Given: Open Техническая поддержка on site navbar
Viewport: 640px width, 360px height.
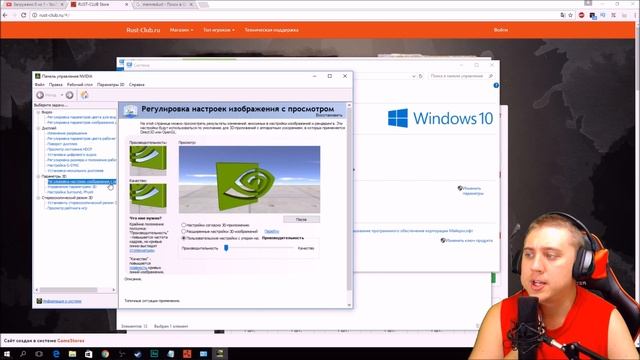Looking at the screenshot, I should pos(271,30).
